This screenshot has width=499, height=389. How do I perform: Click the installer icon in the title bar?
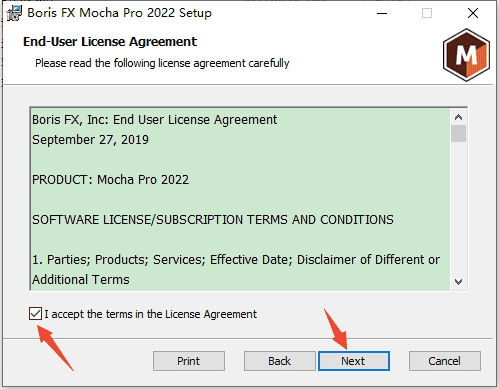tap(14, 13)
